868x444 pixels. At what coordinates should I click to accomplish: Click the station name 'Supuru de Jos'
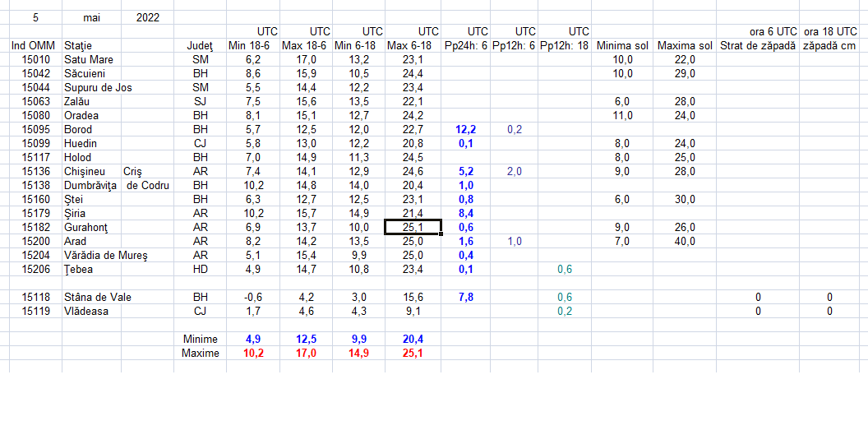point(98,88)
